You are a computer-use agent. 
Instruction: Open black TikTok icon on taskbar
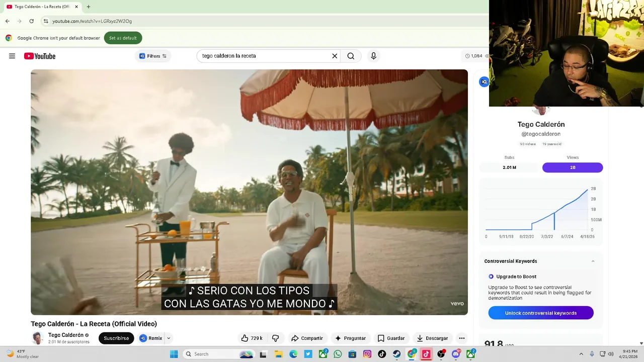click(x=382, y=354)
